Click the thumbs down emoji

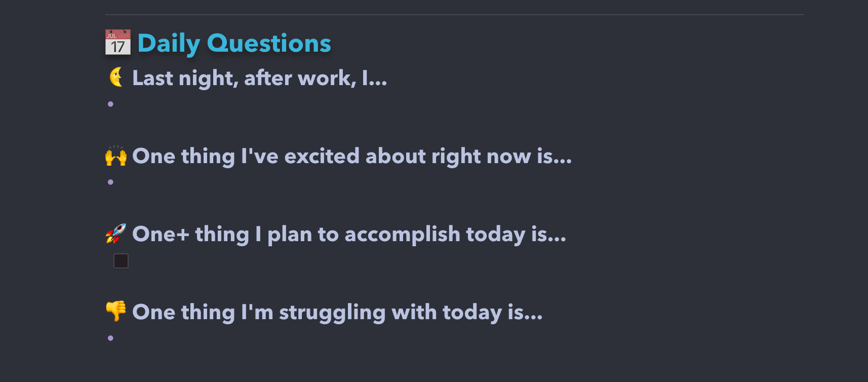coord(116,311)
